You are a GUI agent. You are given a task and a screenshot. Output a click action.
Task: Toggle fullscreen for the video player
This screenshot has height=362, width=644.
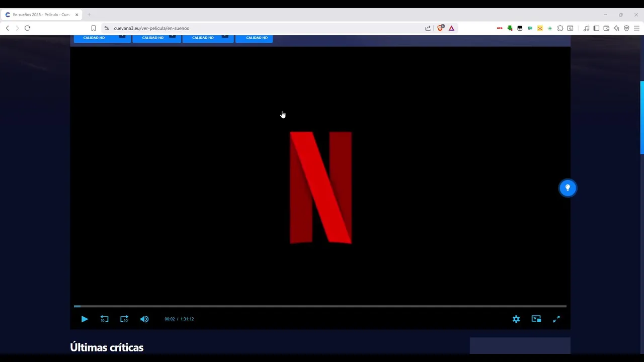(556, 319)
